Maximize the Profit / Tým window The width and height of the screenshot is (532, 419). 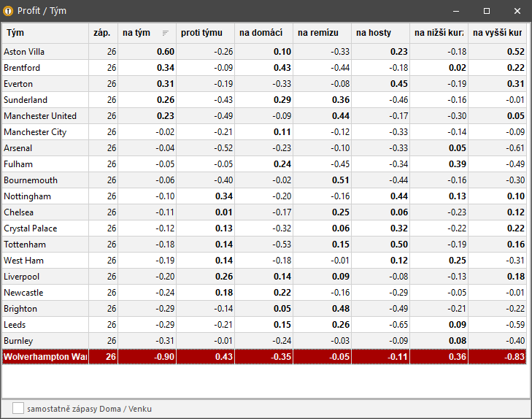pyautogui.click(x=487, y=11)
